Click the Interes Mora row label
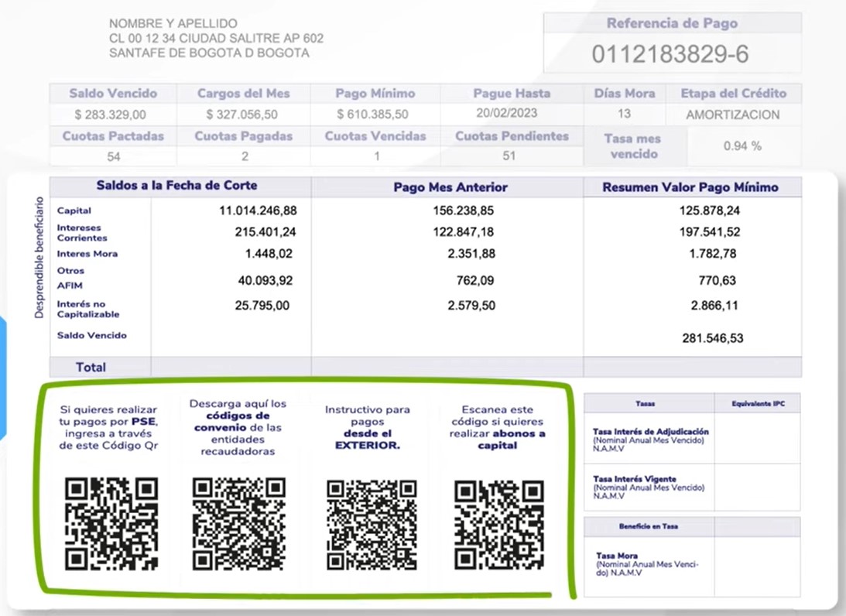The width and height of the screenshot is (846, 616). 87,254
